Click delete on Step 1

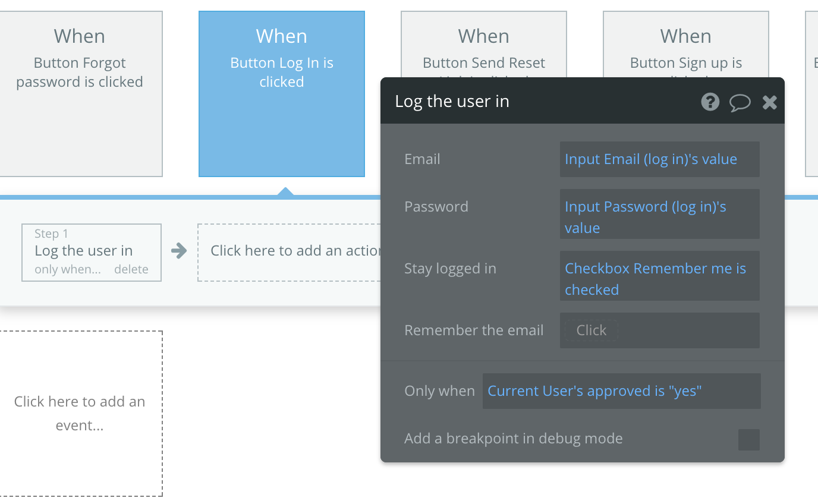coord(131,269)
